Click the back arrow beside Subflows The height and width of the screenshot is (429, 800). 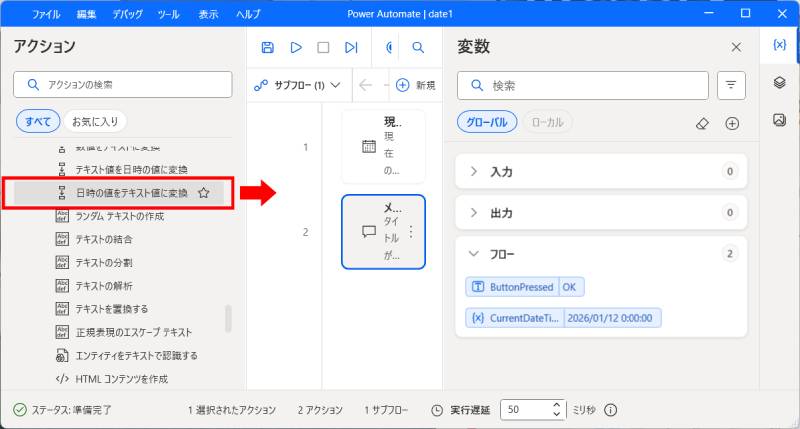coord(365,85)
